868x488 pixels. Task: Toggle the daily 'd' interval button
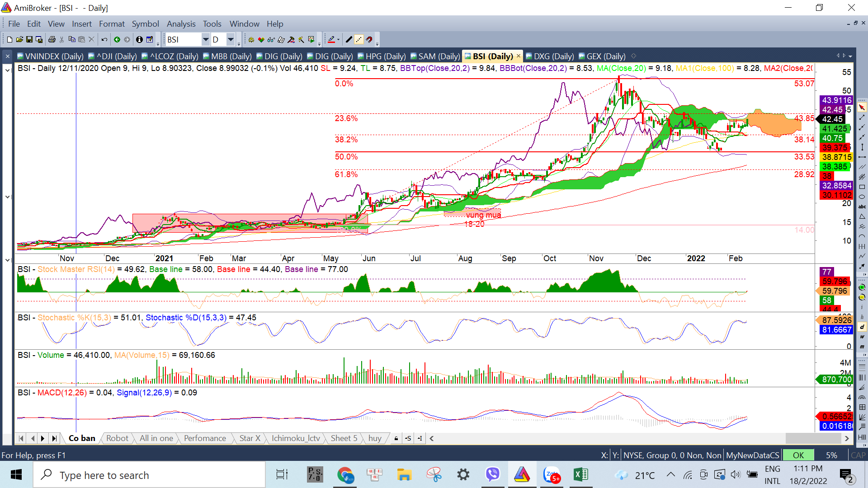pos(862,327)
